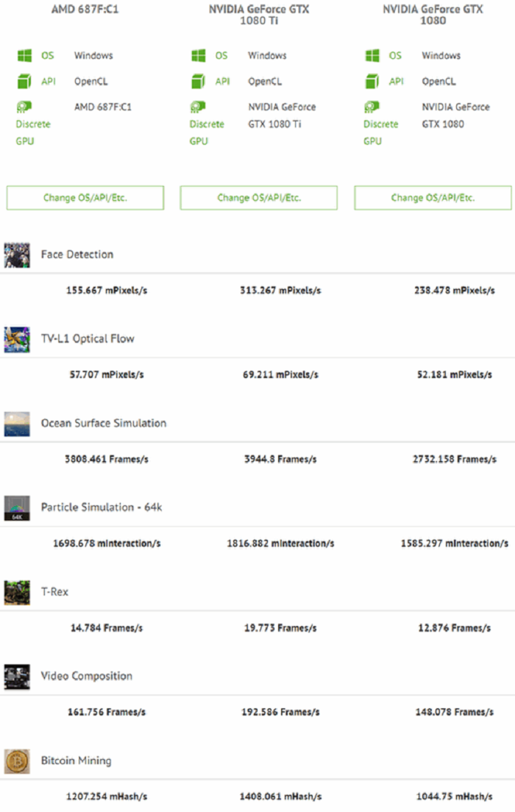Click API cube icon in AMD 687F:C1 column
The width and height of the screenshot is (515, 812).
(24, 82)
